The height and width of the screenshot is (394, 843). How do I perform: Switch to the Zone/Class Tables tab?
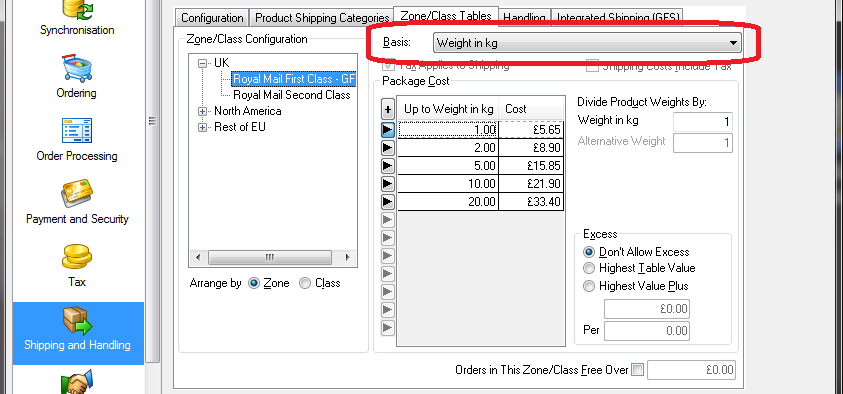click(x=446, y=16)
